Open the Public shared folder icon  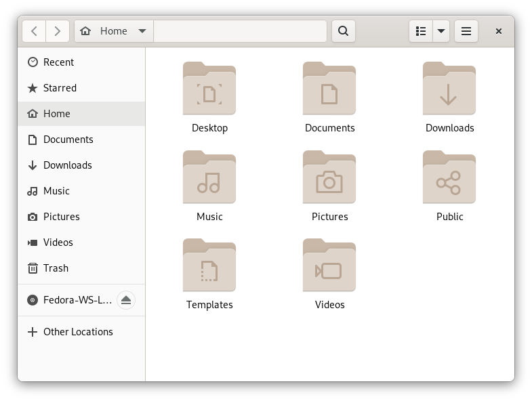(449, 178)
